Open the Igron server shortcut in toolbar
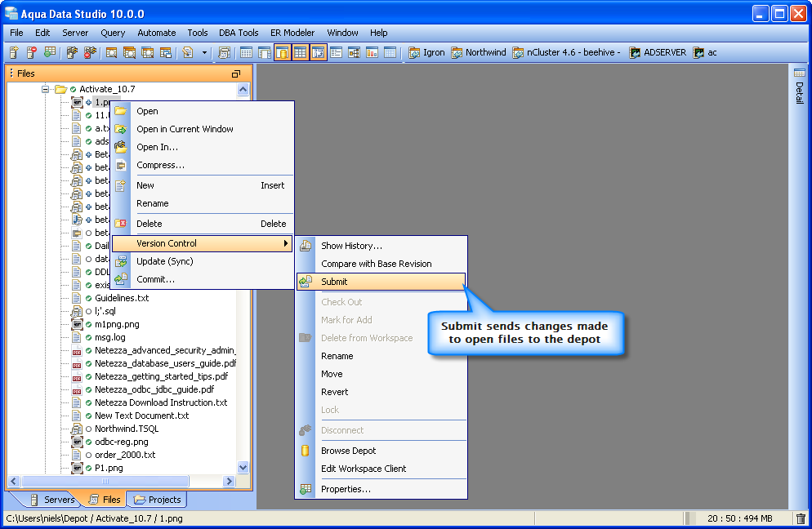This screenshot has height=529, width=812. click(426, 52)
